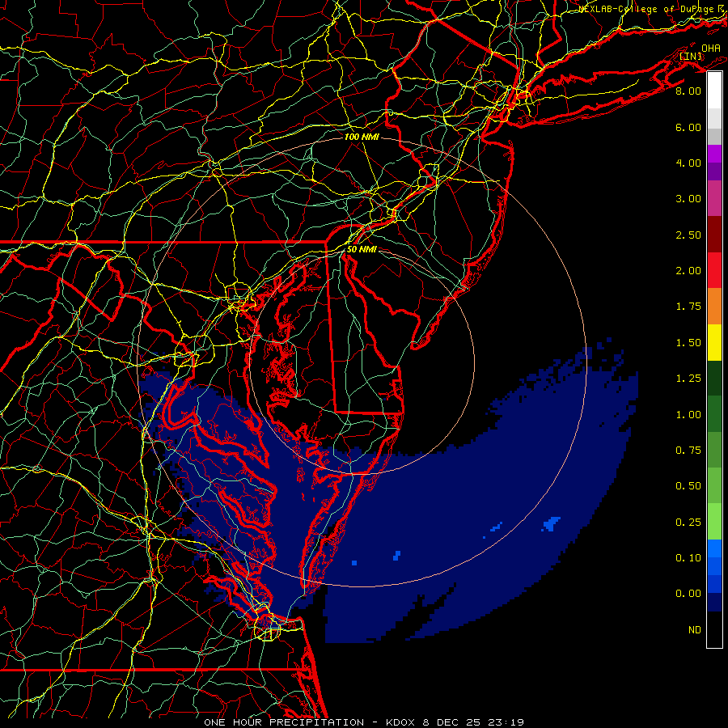Click the navy swatch at 0.00
728x728 pixels.
click(714, 603)
